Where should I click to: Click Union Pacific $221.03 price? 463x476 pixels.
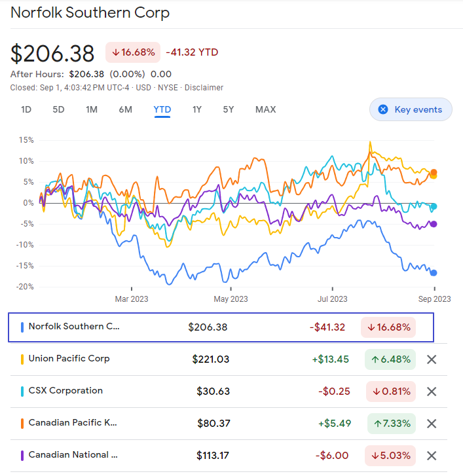[211, 359]
